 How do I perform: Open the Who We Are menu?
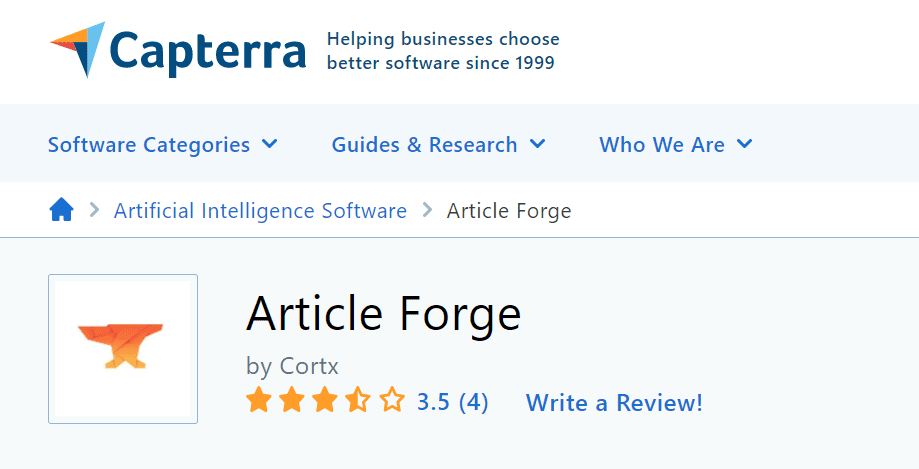(662, 144)
